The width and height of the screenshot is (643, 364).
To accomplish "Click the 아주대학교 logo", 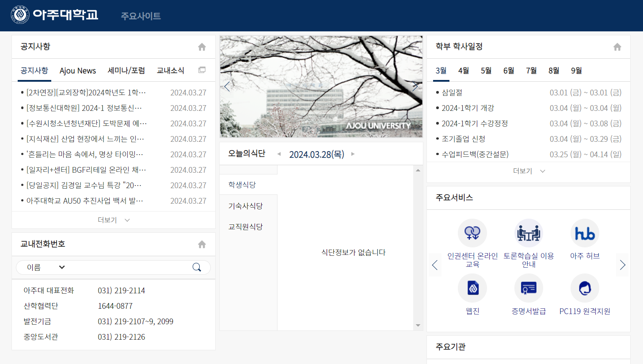I will pos(54,15).
